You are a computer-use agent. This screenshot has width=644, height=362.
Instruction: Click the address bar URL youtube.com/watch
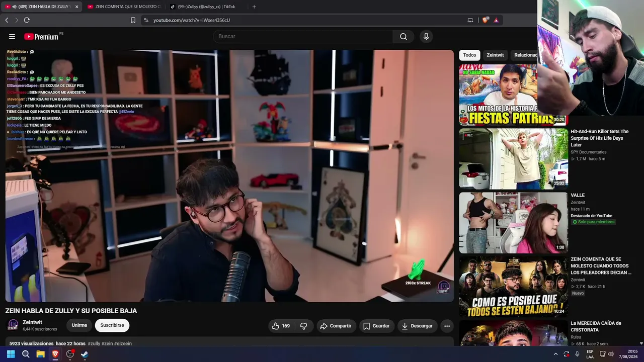tap(192, 20)
